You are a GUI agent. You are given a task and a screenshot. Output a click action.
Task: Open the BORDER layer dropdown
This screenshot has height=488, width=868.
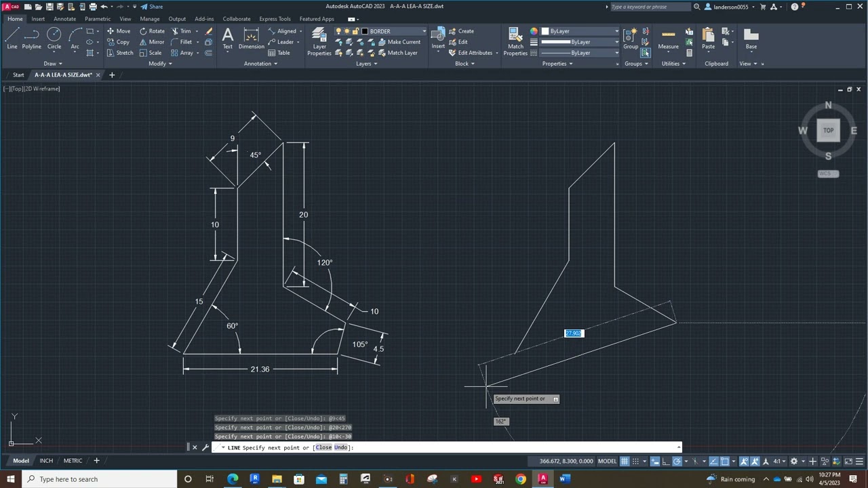(x=424, y=31)
